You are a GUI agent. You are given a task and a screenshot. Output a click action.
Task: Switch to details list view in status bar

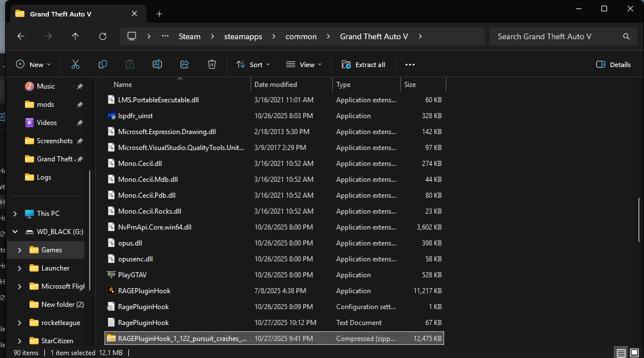[x=621, y=353]
